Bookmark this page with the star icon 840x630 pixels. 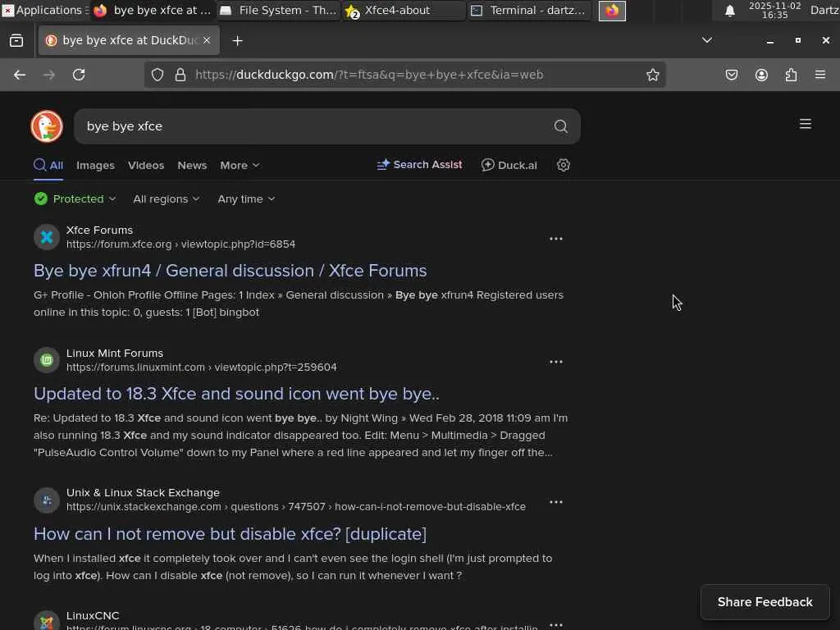click(653, 75)
